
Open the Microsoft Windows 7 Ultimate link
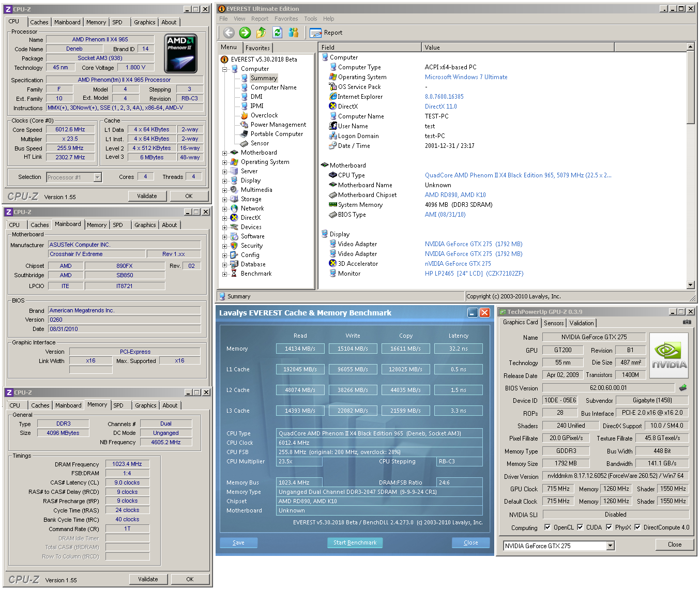pos(466,77)
